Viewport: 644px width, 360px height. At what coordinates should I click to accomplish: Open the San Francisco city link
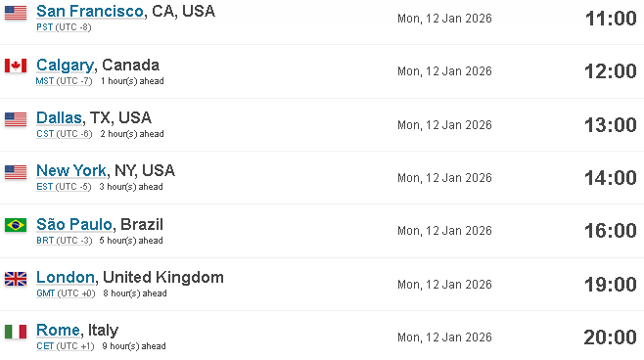(x=89, y=11)
